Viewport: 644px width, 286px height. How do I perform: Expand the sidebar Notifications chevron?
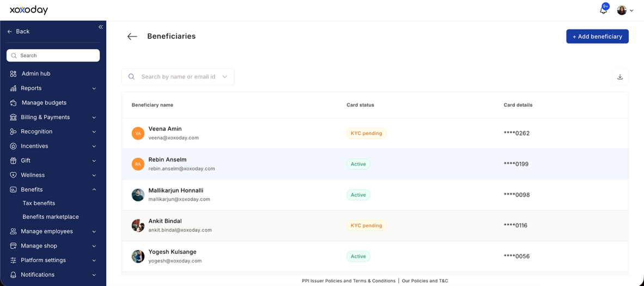pos(94,275)
